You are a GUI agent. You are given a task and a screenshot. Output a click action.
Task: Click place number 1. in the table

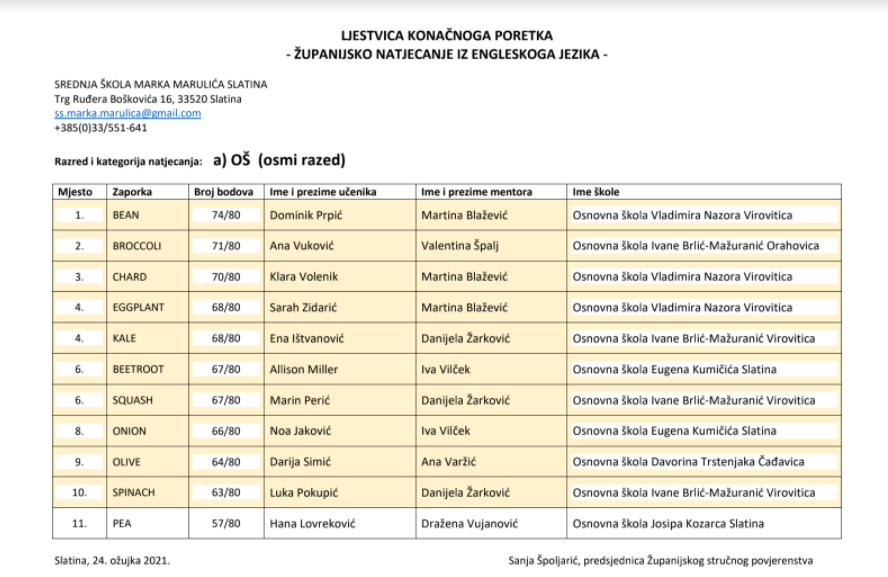click(x=79, y=215)
